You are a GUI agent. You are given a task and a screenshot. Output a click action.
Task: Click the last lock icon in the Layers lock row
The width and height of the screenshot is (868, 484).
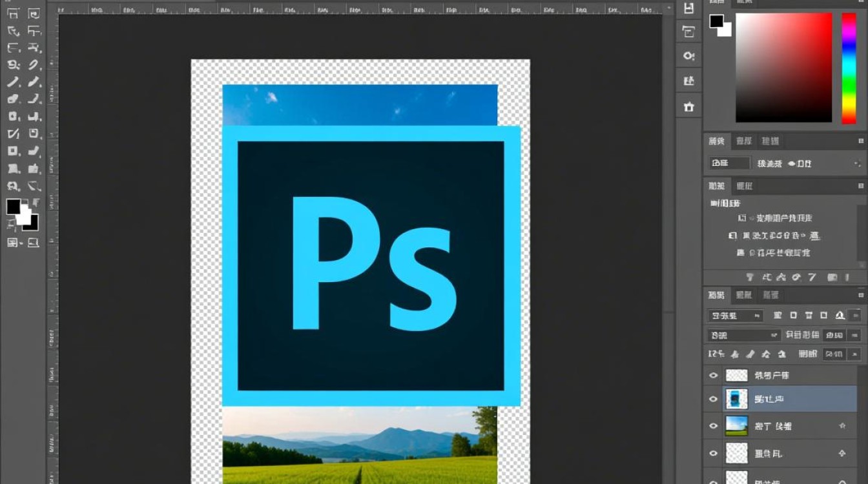[781, 354]
